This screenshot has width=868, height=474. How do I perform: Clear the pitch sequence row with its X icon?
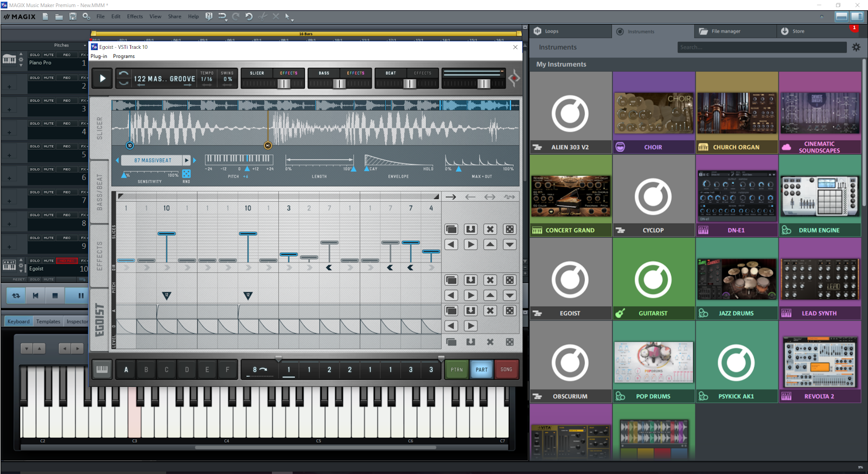click(x=490, y=280)
